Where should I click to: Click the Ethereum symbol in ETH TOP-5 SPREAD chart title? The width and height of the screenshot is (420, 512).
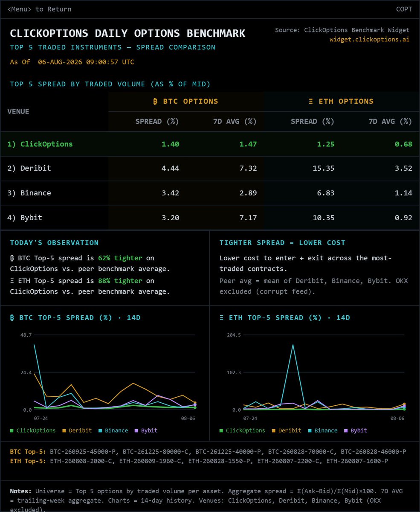click(222, 318)
